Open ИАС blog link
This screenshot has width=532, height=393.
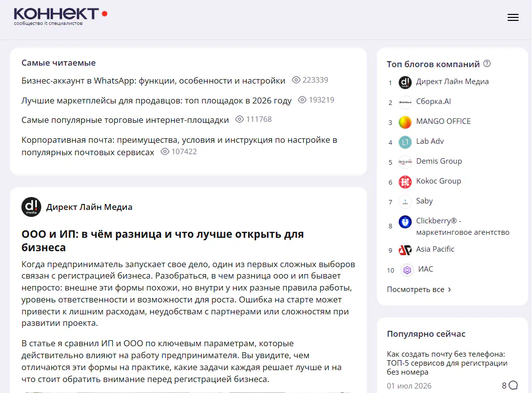point(426,269)
